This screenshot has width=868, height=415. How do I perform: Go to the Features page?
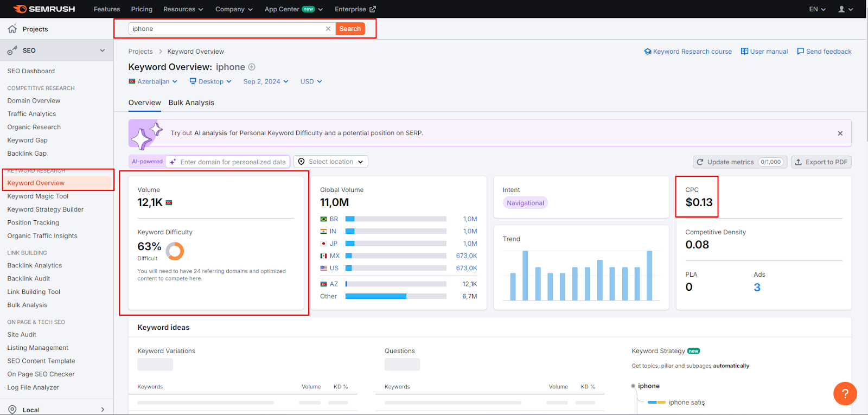[107, 9]
